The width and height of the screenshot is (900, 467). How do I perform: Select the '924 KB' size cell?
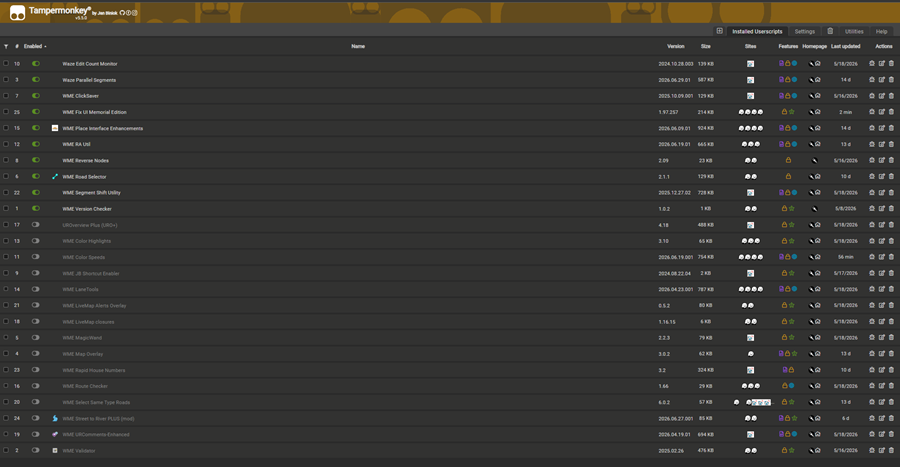coord(705,128)
